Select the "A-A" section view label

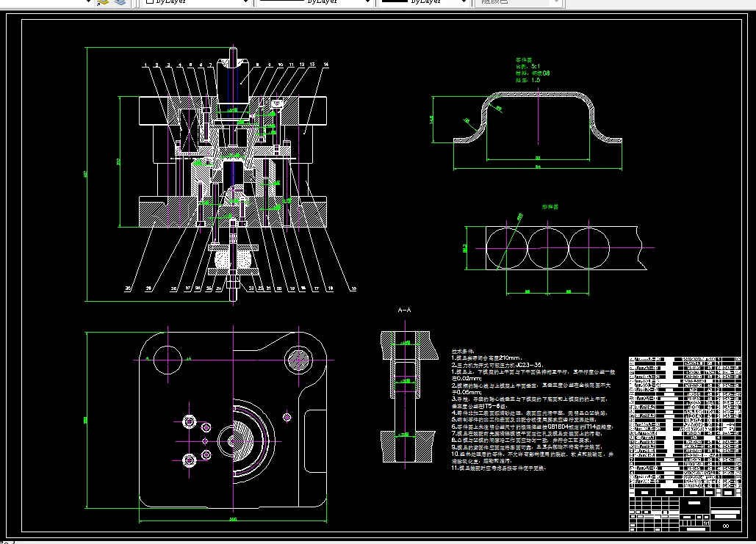(x=405, y=310)
